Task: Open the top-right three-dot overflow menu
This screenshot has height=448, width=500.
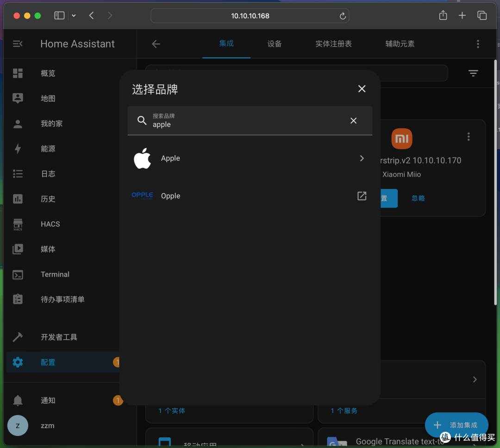Action: point(478,44)
